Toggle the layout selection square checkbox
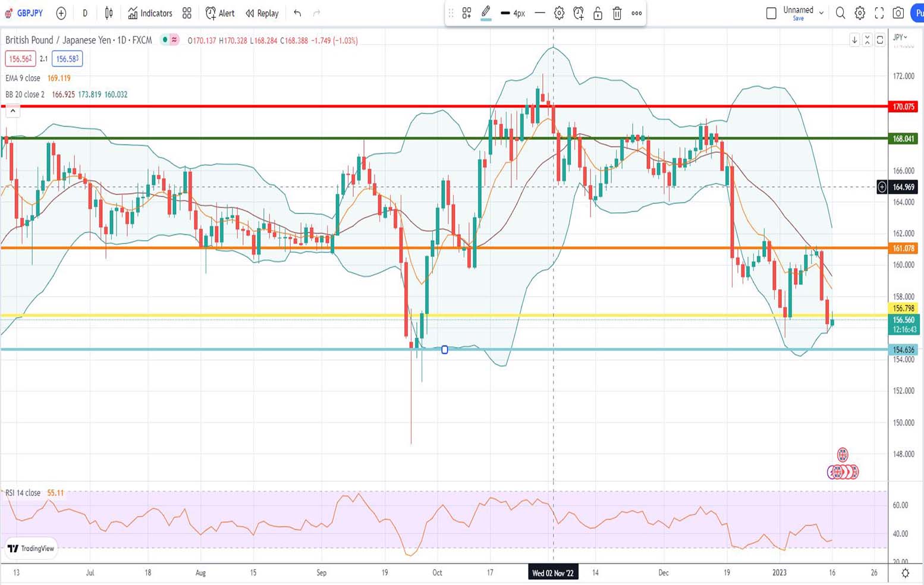 click(771, 13)
